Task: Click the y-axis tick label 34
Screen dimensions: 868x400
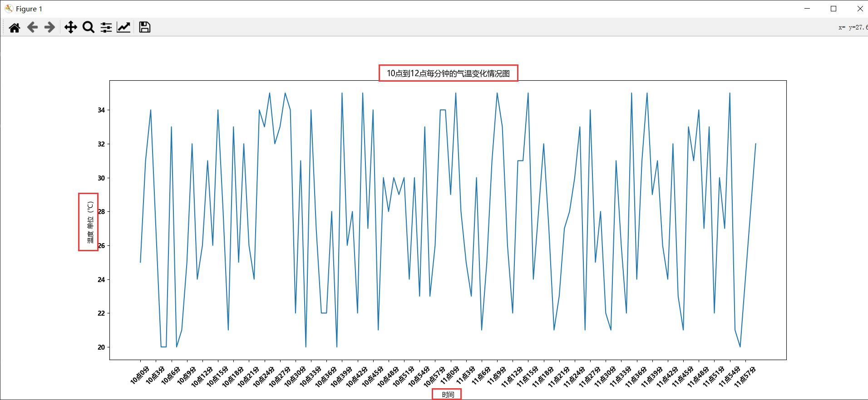Action: (x=101, y=110)
